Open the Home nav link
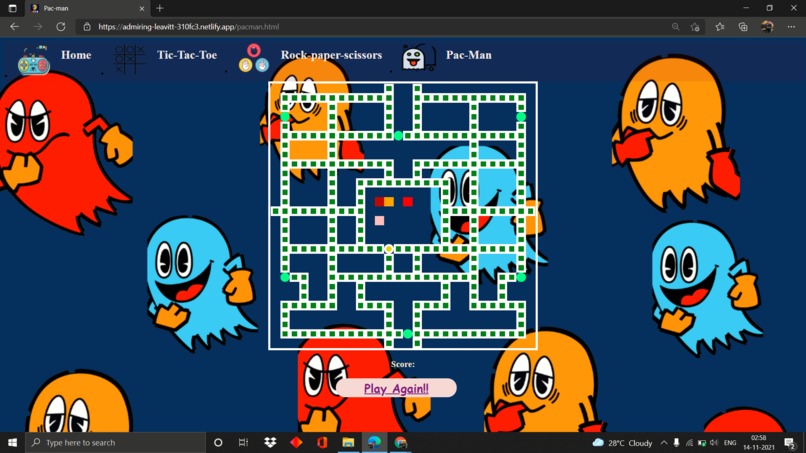 76,55
